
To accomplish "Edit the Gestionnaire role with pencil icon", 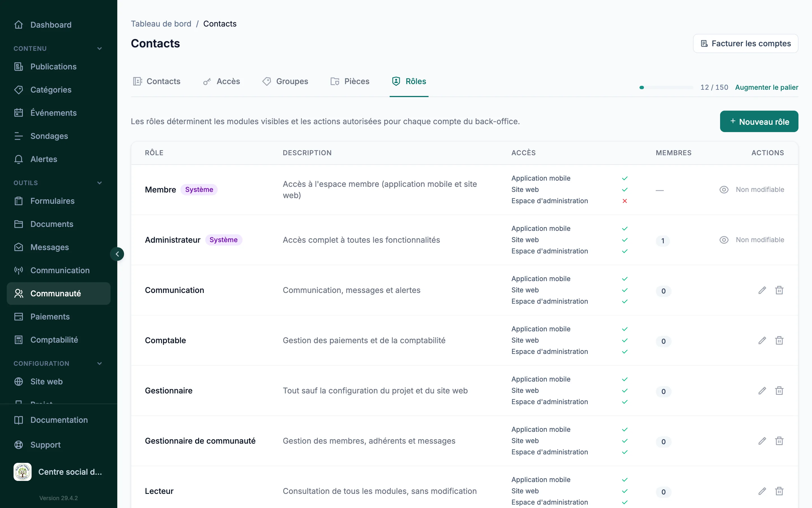I will tap(762, 391).
